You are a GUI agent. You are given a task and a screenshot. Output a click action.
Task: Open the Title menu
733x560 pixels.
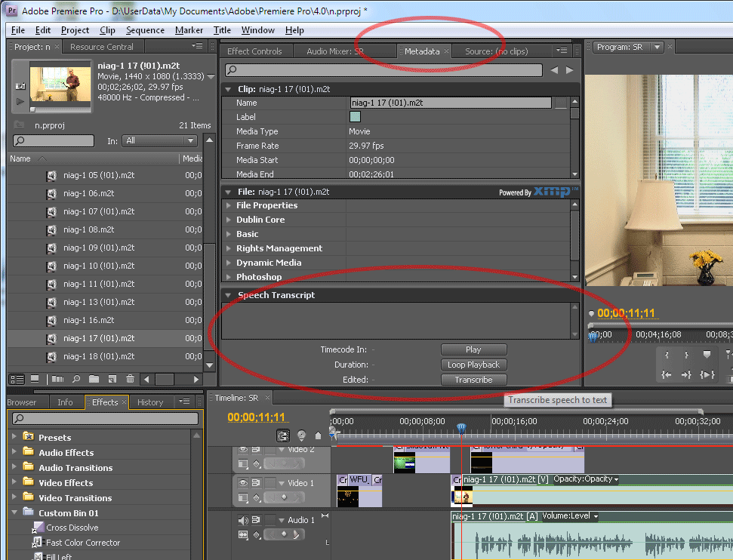point(222,30)
